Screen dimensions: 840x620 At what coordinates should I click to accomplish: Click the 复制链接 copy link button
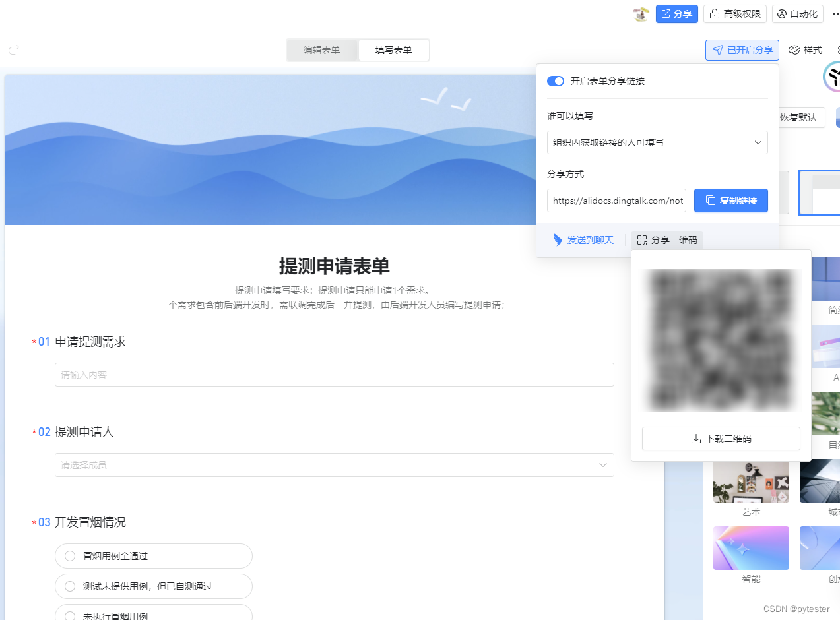tap(731, 201)
